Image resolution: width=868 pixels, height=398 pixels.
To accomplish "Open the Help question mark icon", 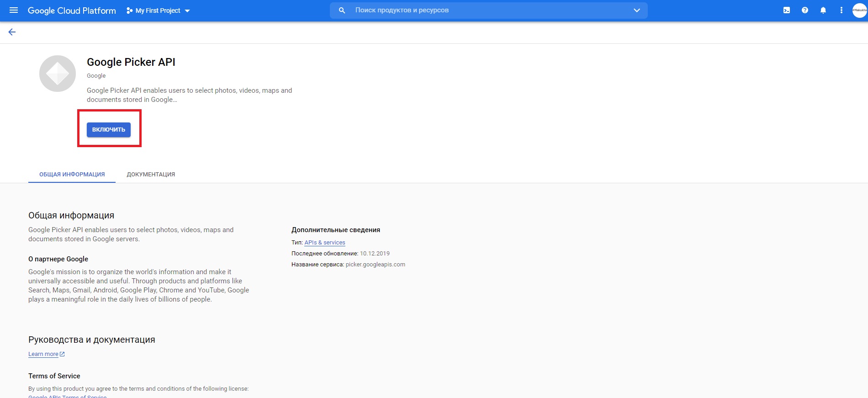I will click(x=805, y=10).
